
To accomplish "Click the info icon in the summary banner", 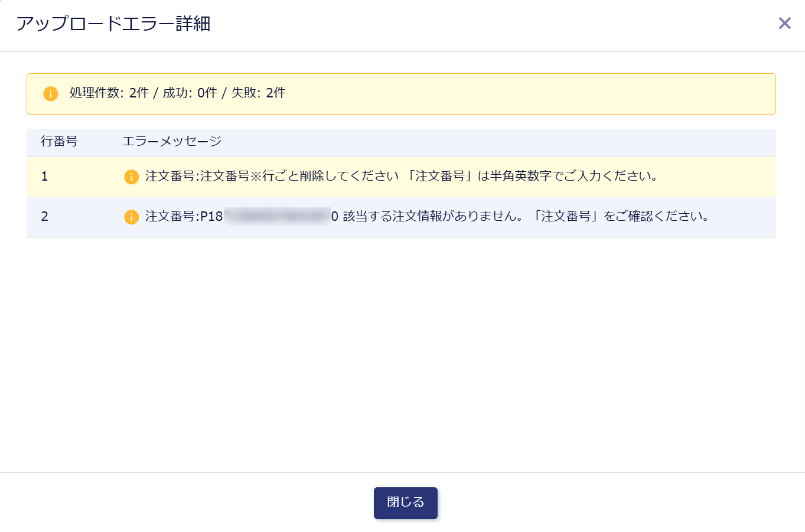I will click(51, 93).
